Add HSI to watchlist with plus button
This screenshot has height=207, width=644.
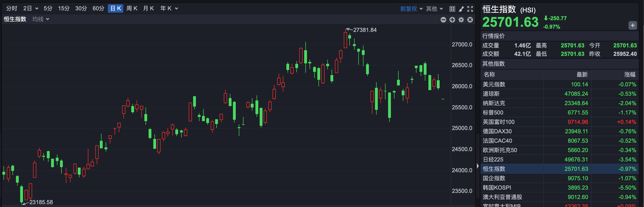click(x=633, y=25)
